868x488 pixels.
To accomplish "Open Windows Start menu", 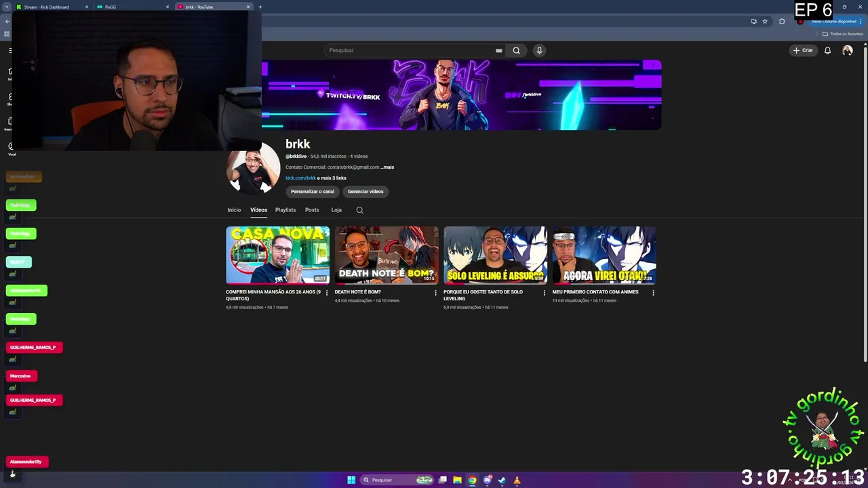I will (351, 480).
